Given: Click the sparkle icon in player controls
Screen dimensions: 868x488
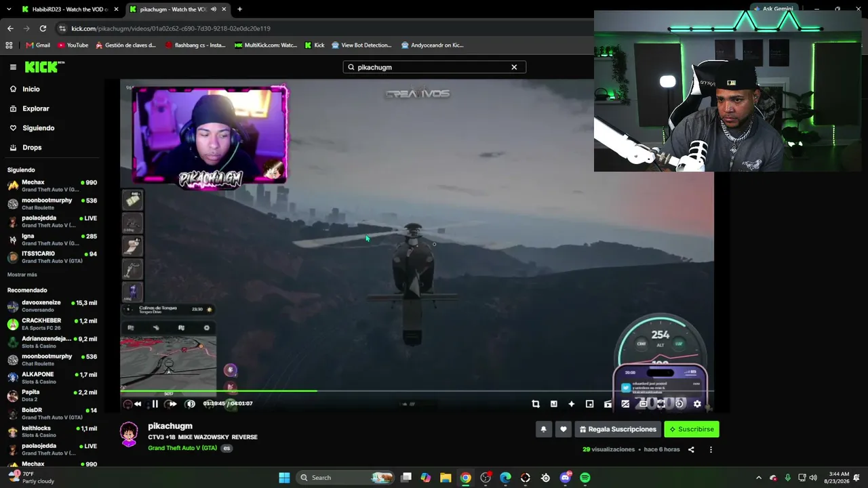Looking at the screenshot, I should point(572,404).
